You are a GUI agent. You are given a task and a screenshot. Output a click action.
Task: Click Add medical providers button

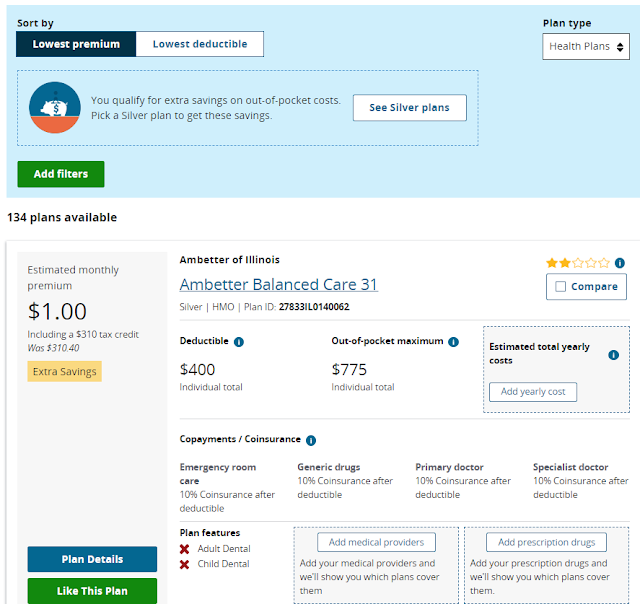377,543
